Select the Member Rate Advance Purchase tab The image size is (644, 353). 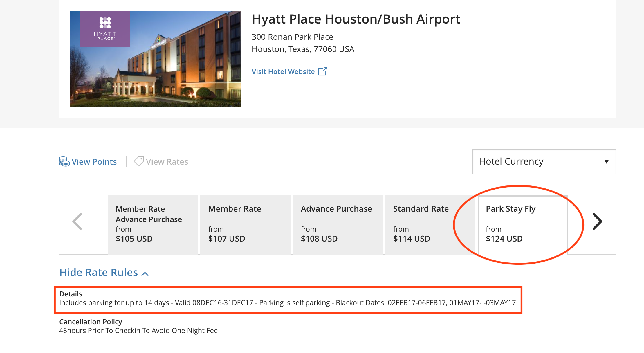(x=153, y=225)
